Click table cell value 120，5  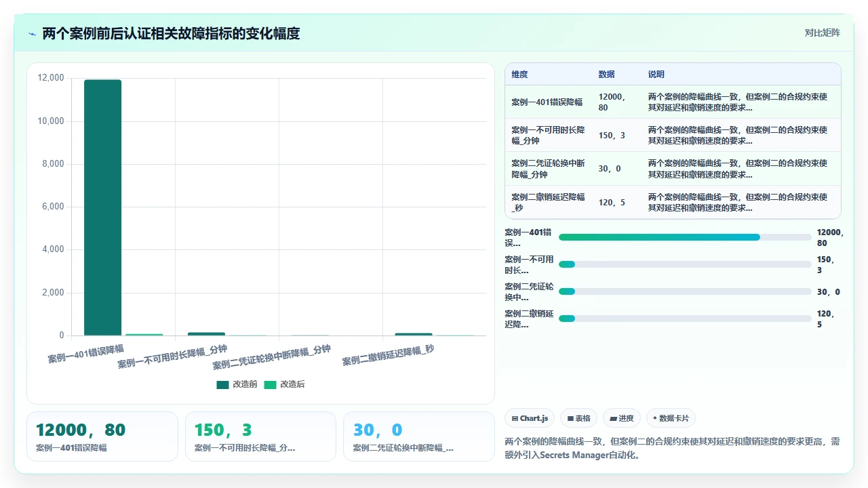coord(612,202)
